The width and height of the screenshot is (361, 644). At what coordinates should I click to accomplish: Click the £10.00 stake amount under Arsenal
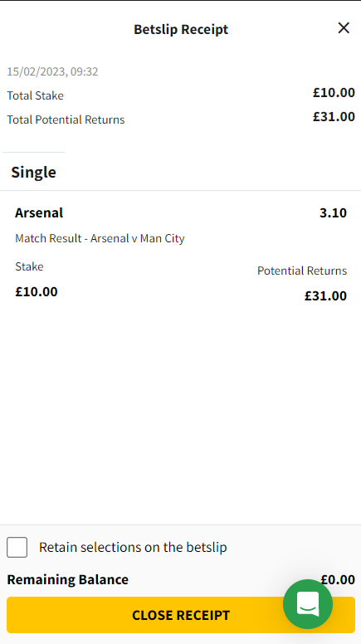pos(37,291)
